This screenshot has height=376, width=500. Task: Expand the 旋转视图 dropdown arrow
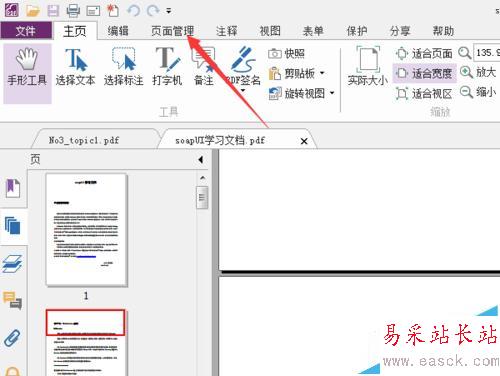point(332,93)
